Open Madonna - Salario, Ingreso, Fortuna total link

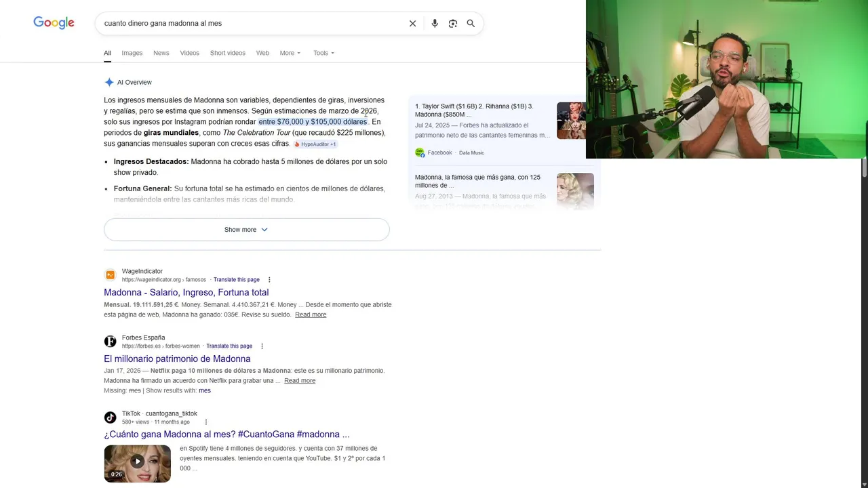(x=186, y=293)
